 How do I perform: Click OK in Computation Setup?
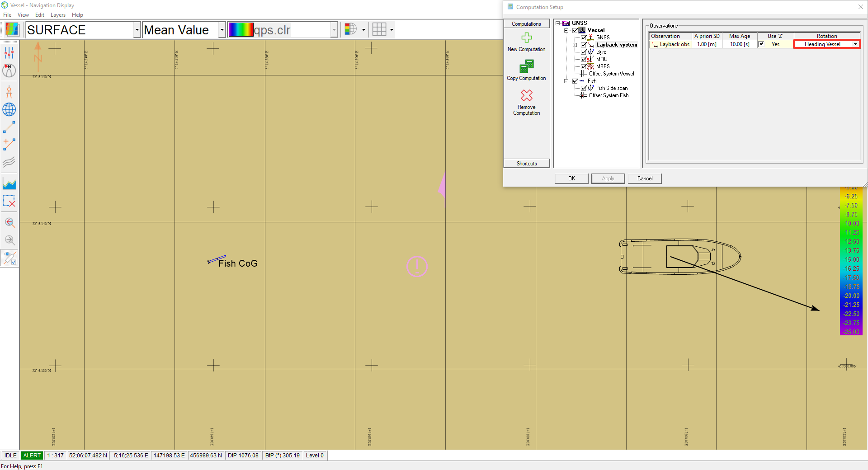point(571,179)
